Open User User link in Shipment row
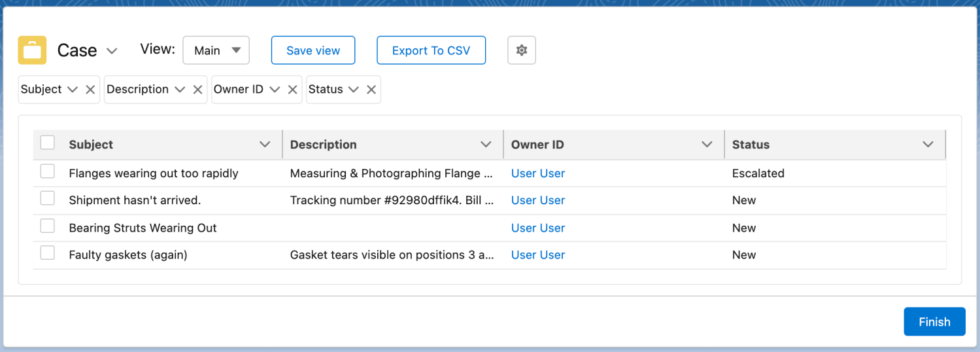Viewport: 980px width, 352px height. [538, 200]
